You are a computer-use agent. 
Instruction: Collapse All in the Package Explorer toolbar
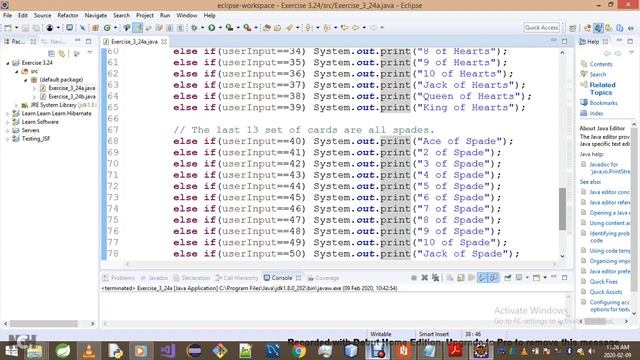(x=51, y=53)
